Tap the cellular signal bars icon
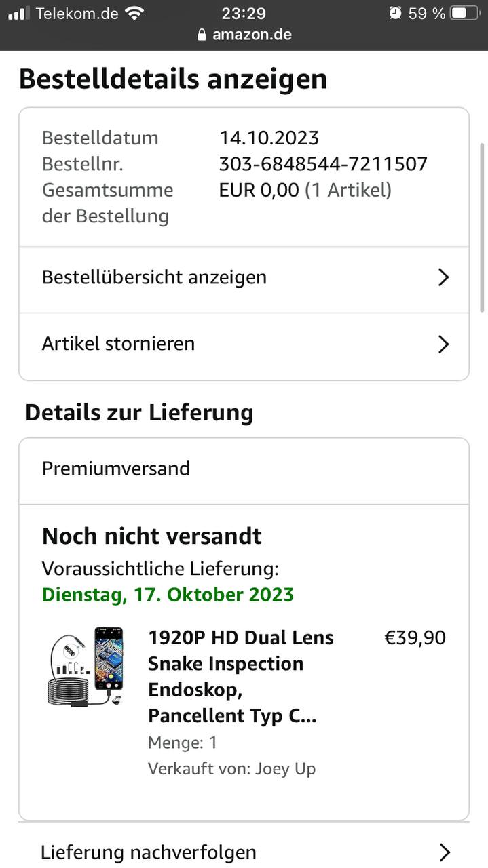 coord(19,13)
